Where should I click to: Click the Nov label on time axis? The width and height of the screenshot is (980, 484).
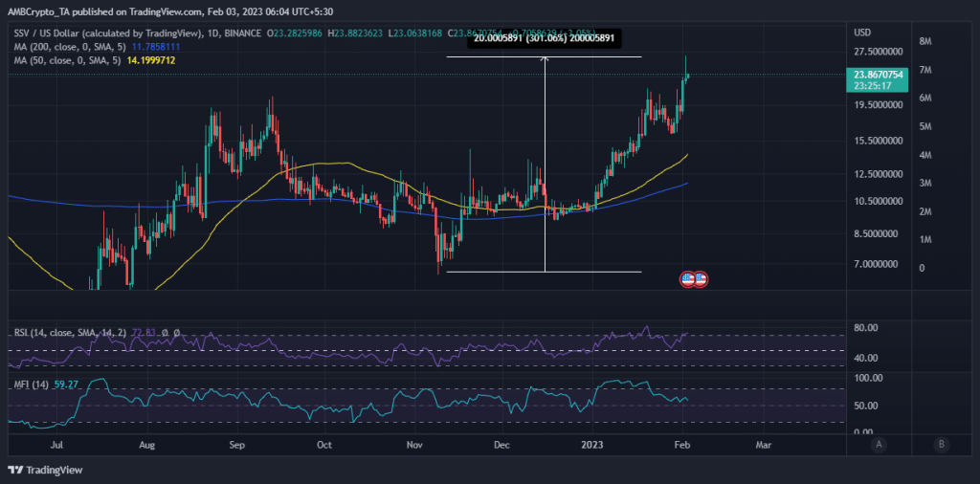point(415,445)
